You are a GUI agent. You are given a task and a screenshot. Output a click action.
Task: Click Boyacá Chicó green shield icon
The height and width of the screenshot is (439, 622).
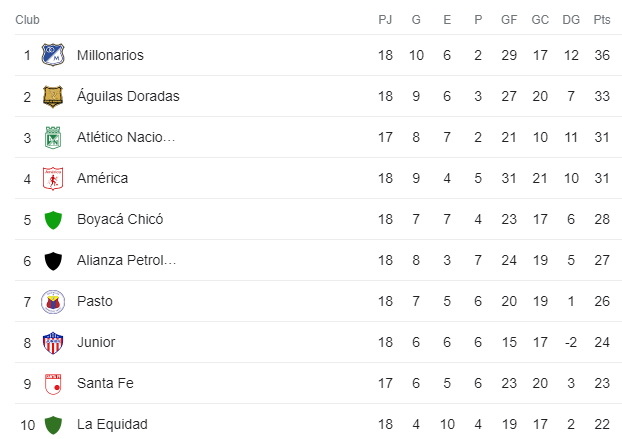(53, 220)
